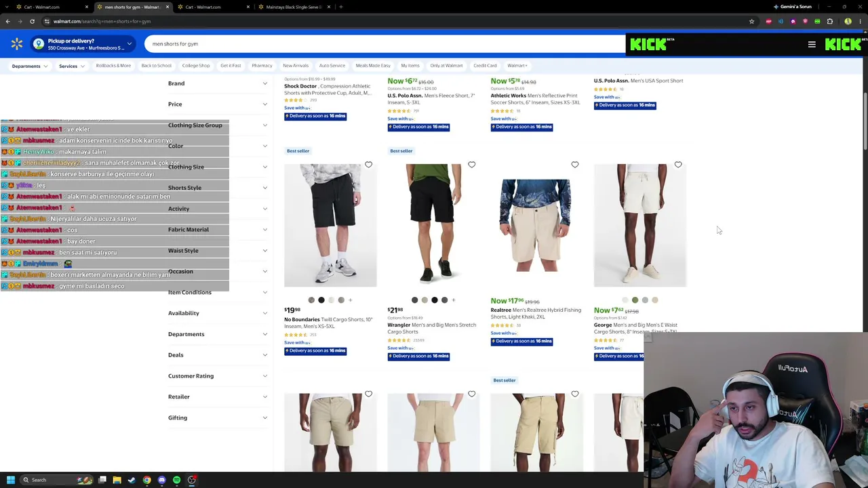Select black color swatch for No Boundaries shorts
This screenshot has height=488, width=868.
(321, 300)
